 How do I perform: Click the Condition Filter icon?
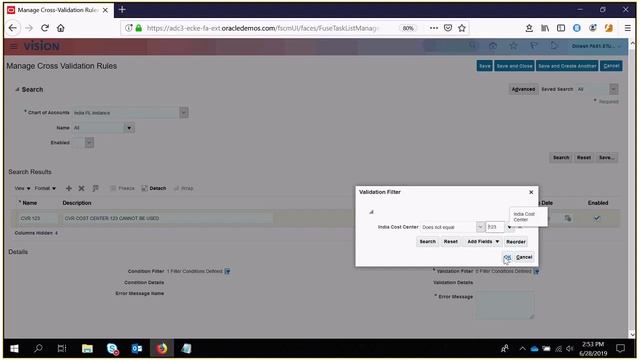227,271
